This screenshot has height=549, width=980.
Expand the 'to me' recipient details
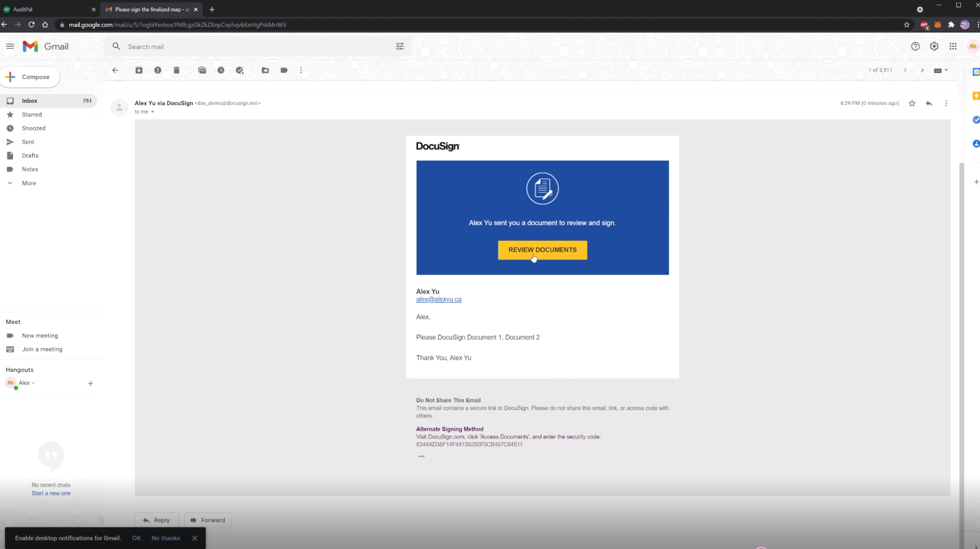pos(152,112)
